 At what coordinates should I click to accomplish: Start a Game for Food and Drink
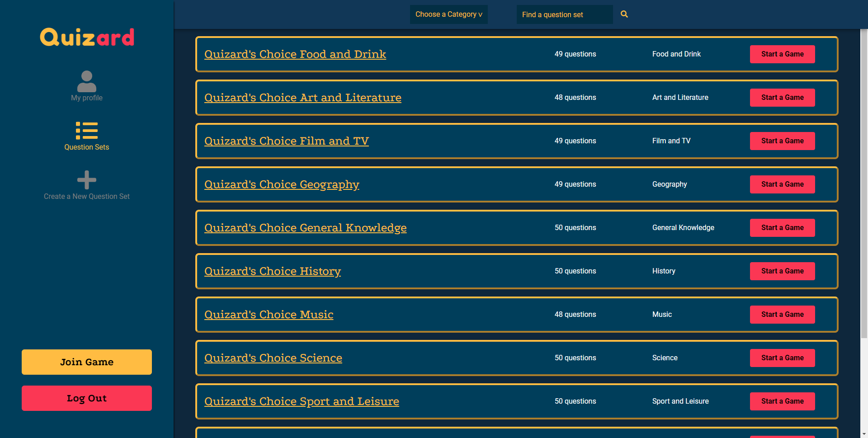coord(783,54)
